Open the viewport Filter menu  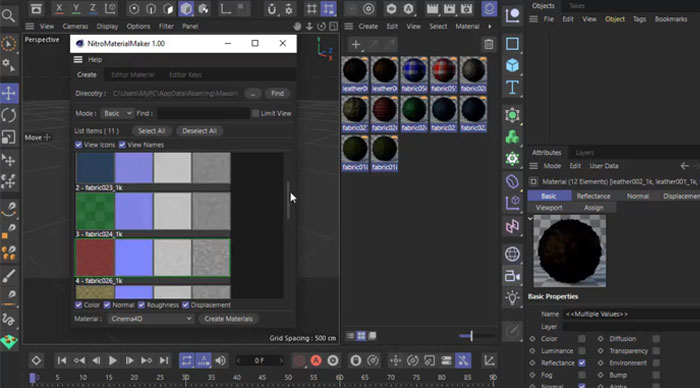point(166,26)
